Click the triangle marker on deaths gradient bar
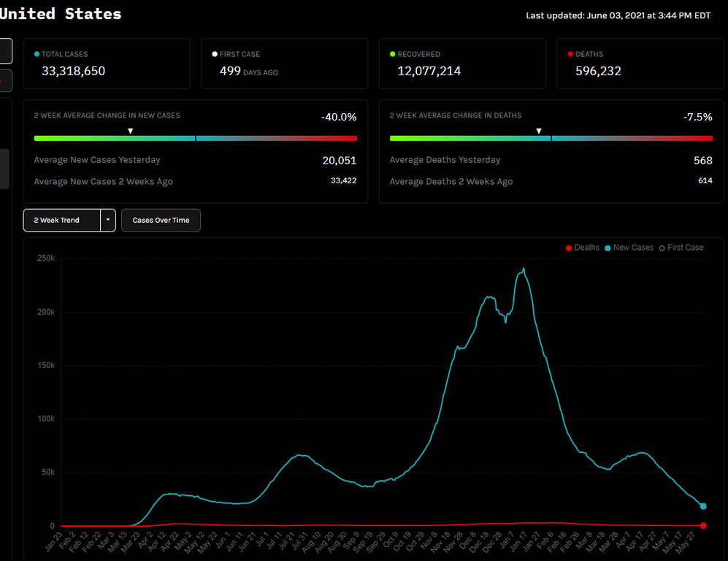Viewport: 728px width, 561px height. (539, 131)
